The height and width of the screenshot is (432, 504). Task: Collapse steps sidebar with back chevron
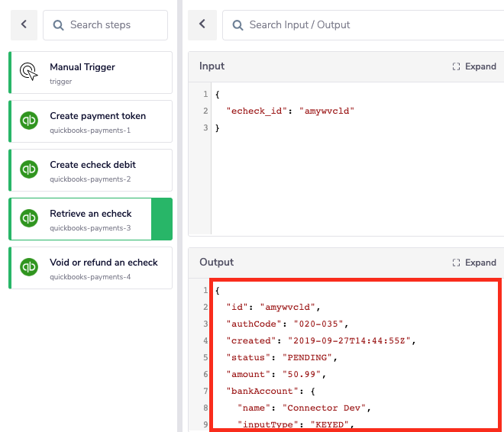coord(24,24)
